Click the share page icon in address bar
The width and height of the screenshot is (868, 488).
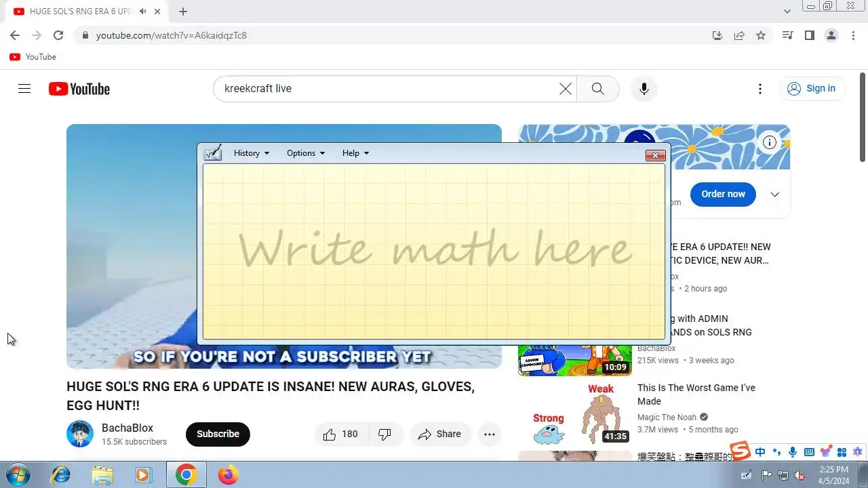(739, 35)
